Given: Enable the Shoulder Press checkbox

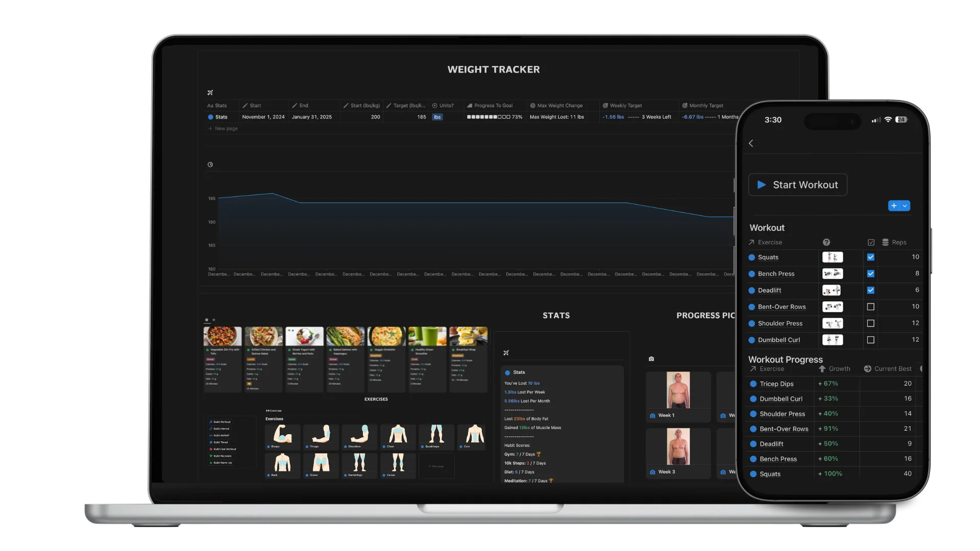Looking at the screenshot, I should point(871,323).
